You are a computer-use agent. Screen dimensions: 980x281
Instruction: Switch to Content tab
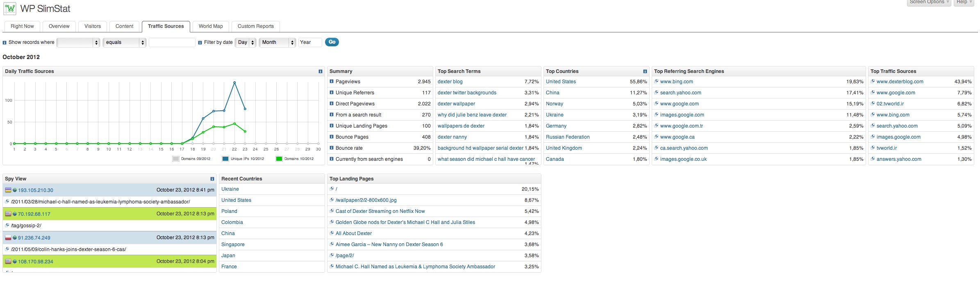click(125, 26)
